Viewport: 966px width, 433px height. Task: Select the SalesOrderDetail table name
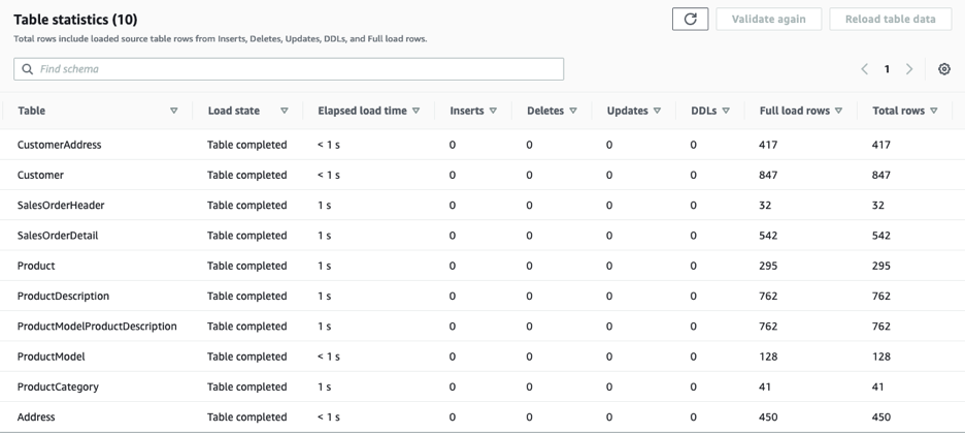tap(57, 235)
